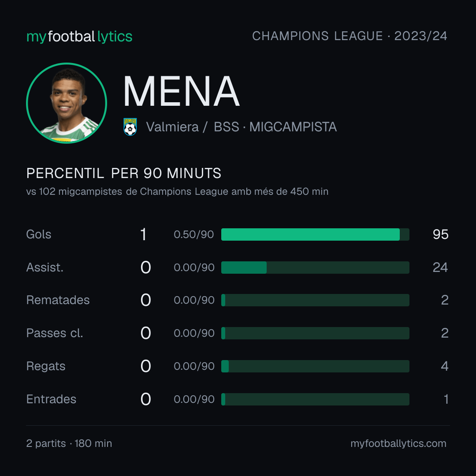Open the myfootballytics.com link
This screenshot has width=476, height=476.
click(x=398, y=443)
